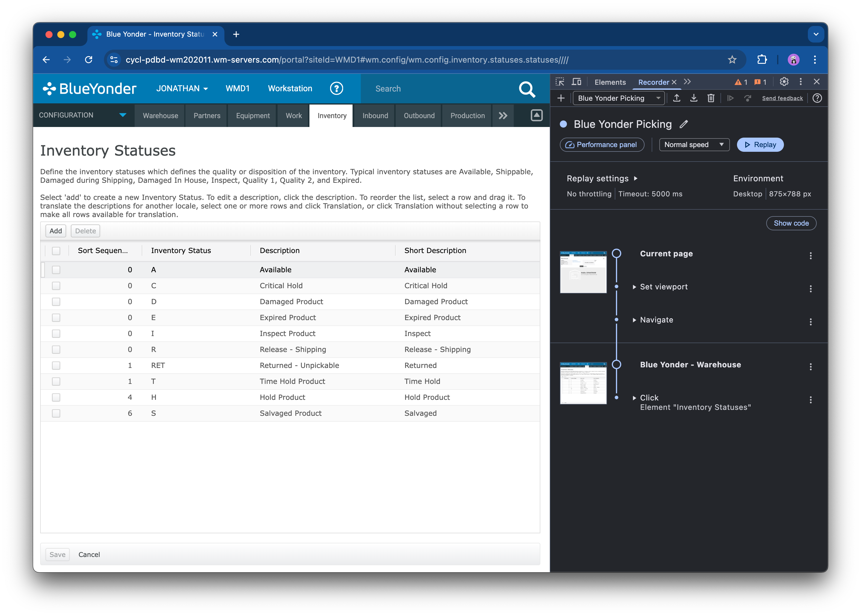Image resolution: width=861 pixels, height=616 pixels.
Task: Open the help question mark icon
Action: click(336, 88)
